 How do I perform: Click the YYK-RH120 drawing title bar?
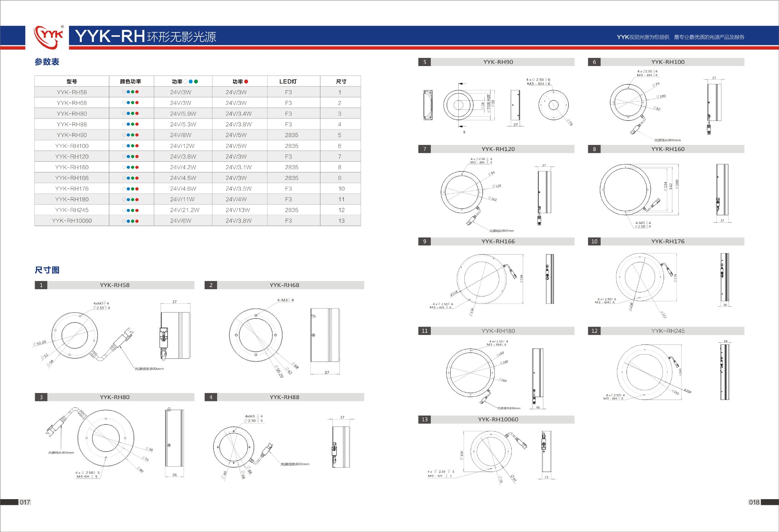point(503,149)
